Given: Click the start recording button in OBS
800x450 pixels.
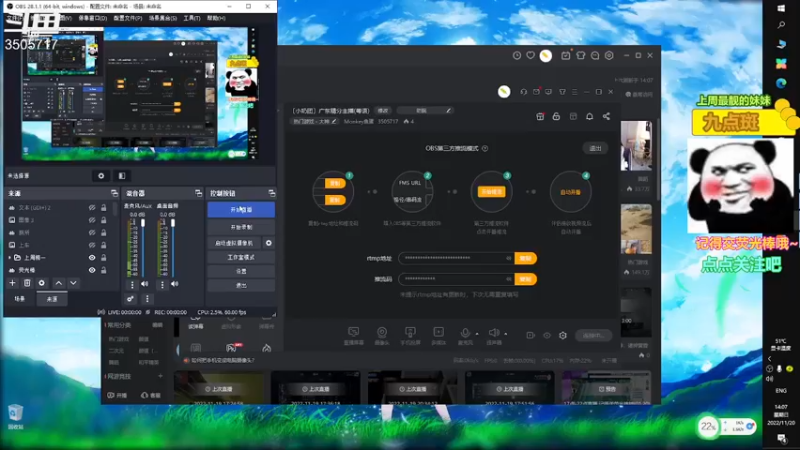Looking at the screenshot, I should tap(241, 227).
